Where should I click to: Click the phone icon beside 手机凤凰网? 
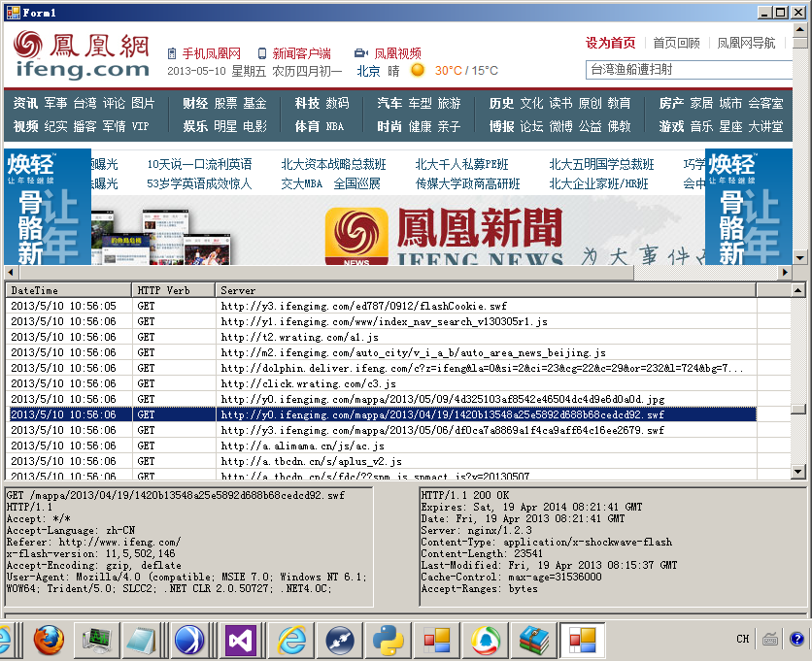pos(172,53)
